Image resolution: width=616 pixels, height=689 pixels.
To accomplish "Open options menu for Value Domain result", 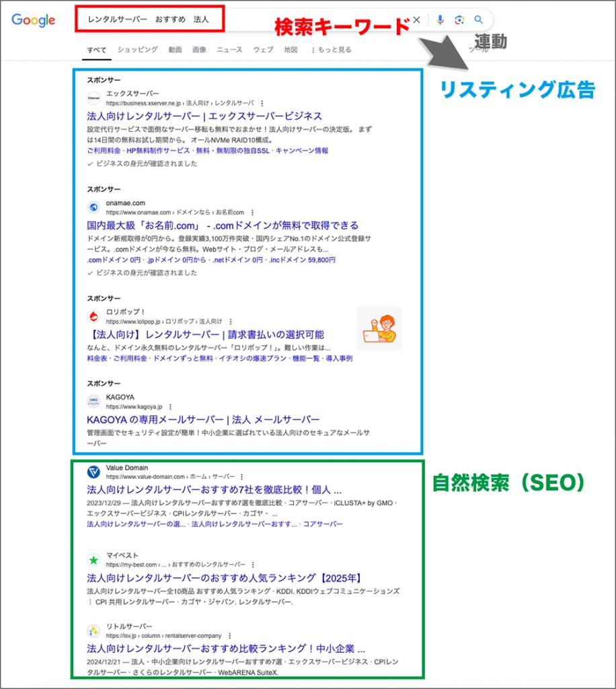I will (x=242, y=477).
